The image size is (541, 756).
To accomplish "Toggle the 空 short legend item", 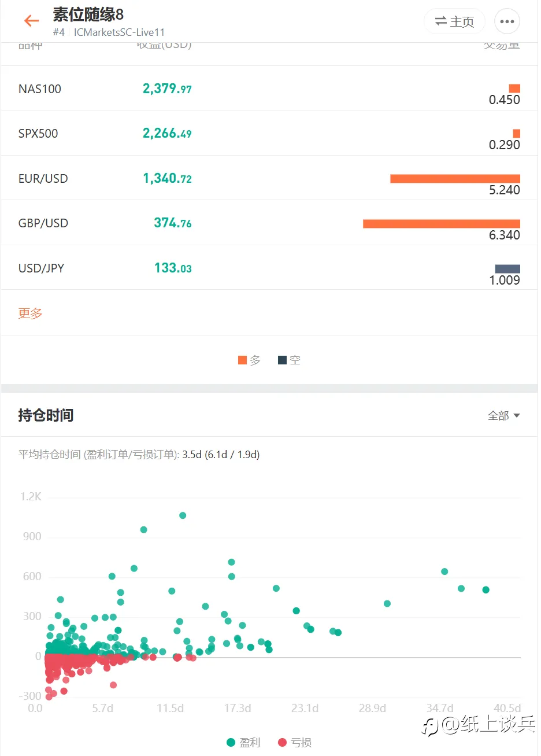I will click(x=289, y=360).
